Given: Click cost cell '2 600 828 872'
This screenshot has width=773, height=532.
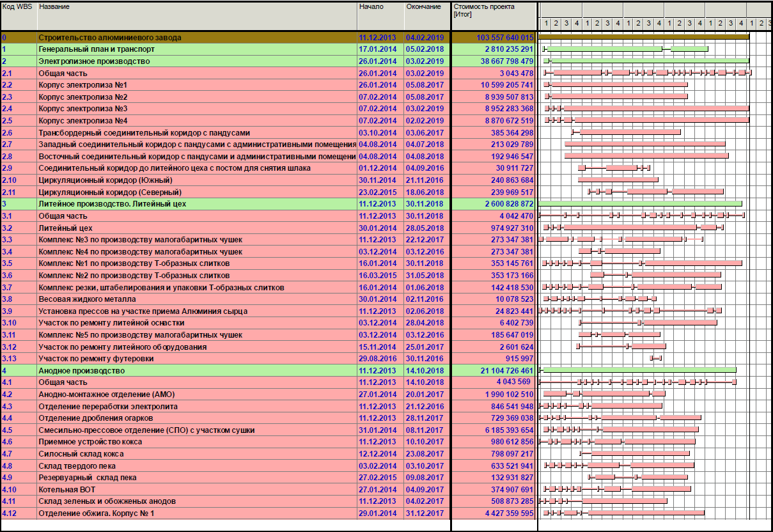Looking at the screenshot, I should (493, 204).
